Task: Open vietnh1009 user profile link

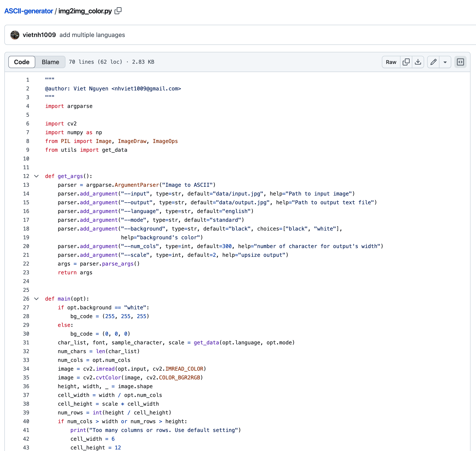Action: tap(39, 35)
